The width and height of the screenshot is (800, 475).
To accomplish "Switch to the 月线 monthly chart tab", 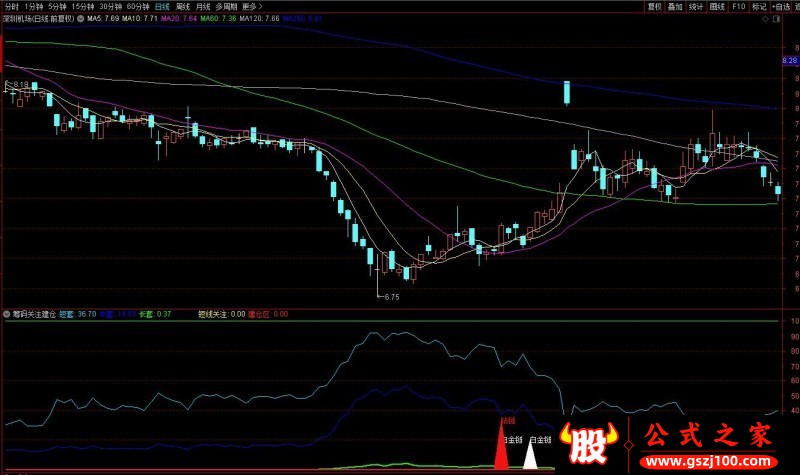I will [203, 7].
